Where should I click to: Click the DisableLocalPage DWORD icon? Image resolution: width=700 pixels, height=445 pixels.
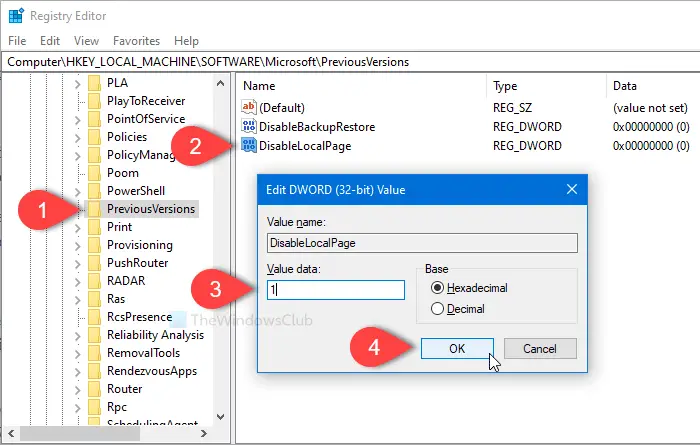(249, 146)
